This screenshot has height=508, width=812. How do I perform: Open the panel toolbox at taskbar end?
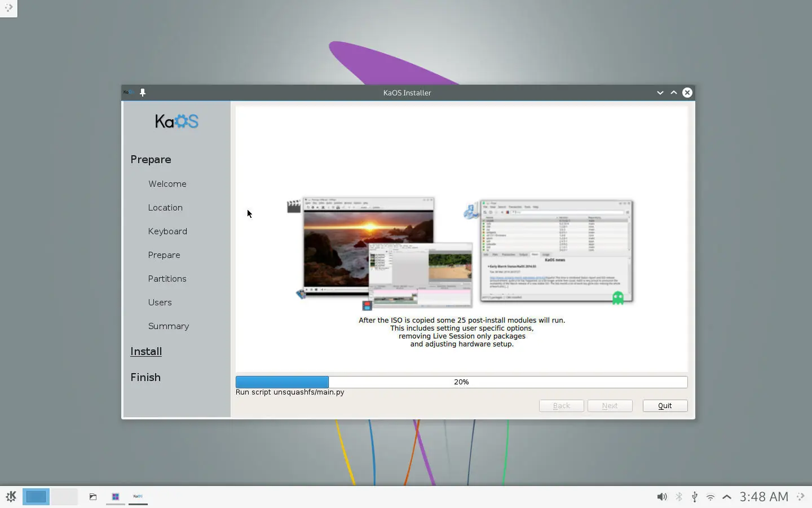click(801, 497)
